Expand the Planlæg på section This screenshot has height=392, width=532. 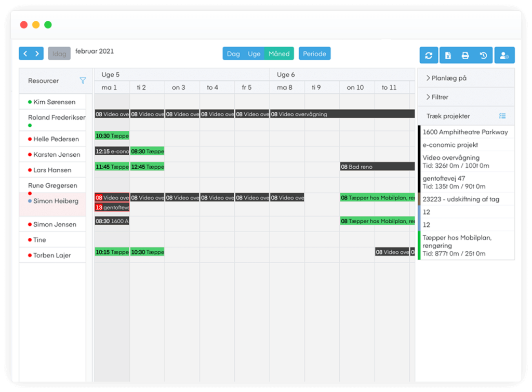446,78
